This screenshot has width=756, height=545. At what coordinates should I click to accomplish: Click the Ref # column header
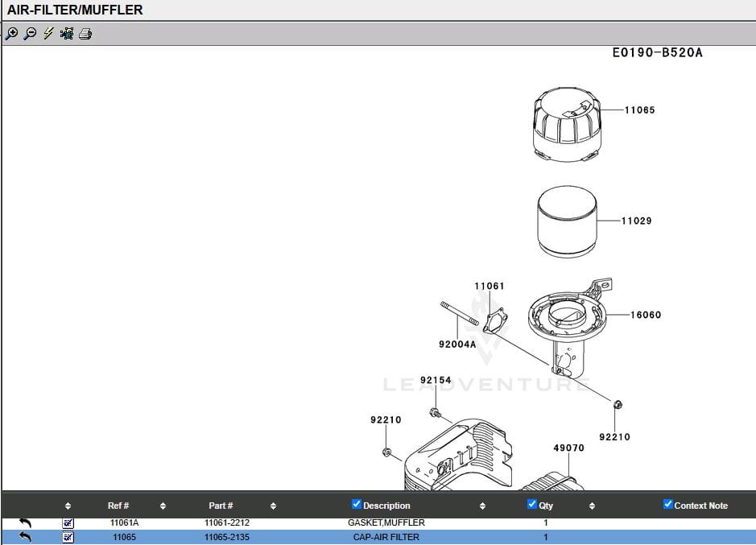click(x=118, y=506)
